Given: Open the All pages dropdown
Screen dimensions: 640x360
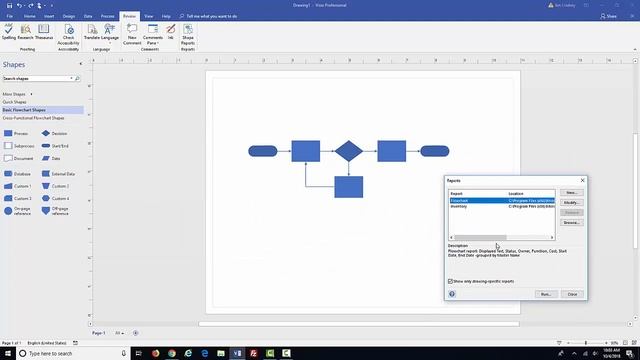Looking at the screenshot, I should (119, 333).
